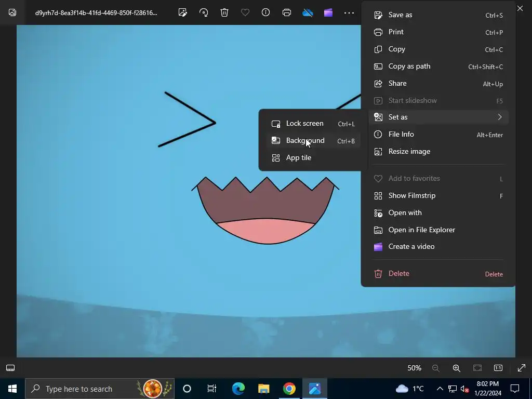Toggle the filmstrip icon in bottom bar
532x399 pixels.
pos(10,368)
